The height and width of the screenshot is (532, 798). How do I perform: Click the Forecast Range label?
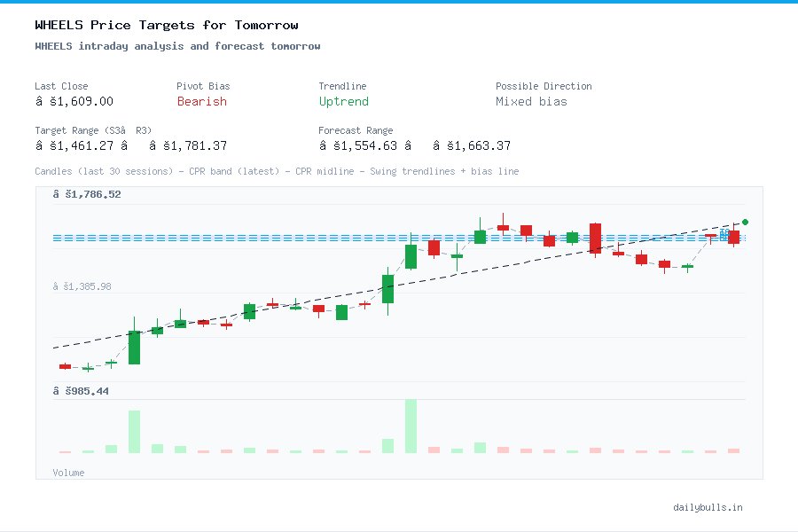pos(356,130)
